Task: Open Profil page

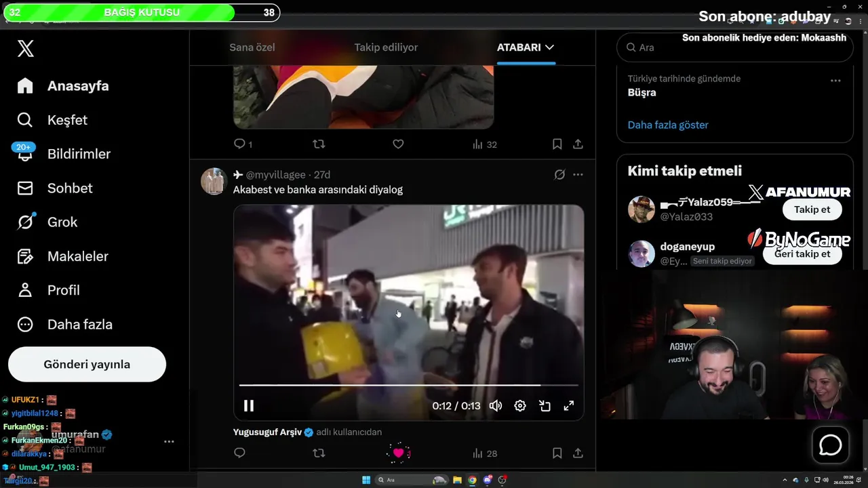Action: (48, 290)
